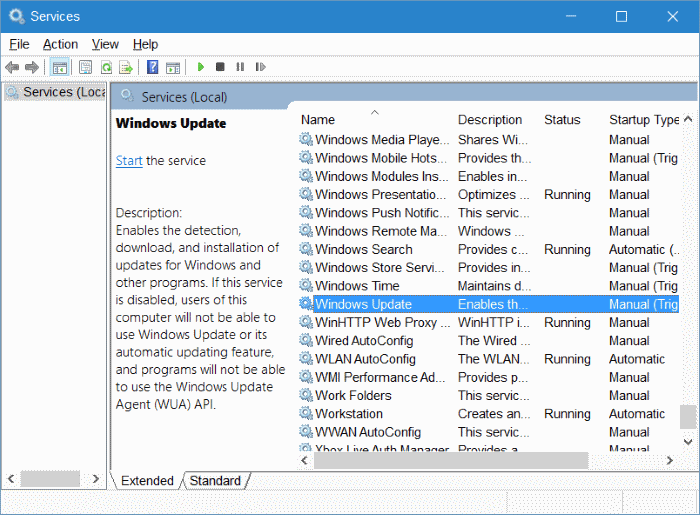The width and height of the screenshot is (700, 515).
Task: Open Properties via the toolbar icon
Action: pyautogui.click(x=85, y=67)
